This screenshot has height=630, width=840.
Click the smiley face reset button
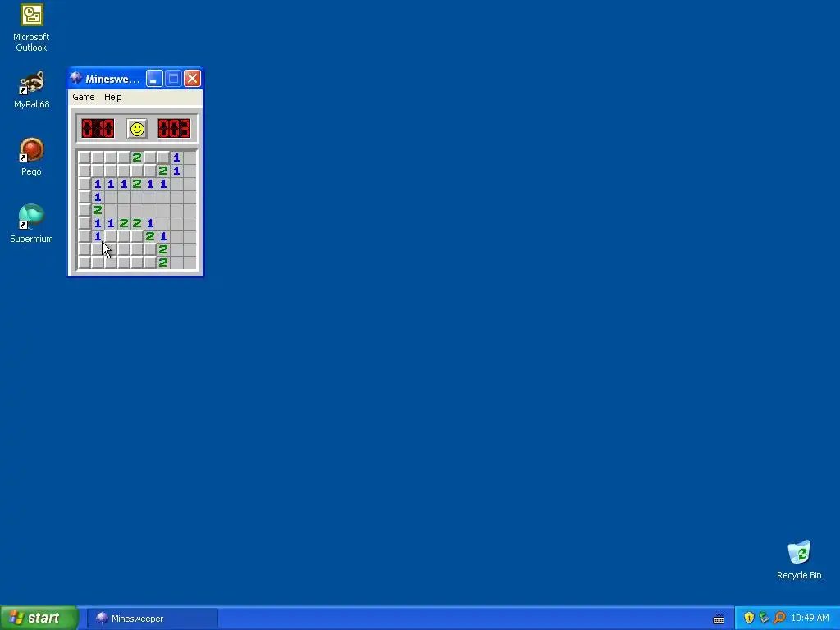137,129
